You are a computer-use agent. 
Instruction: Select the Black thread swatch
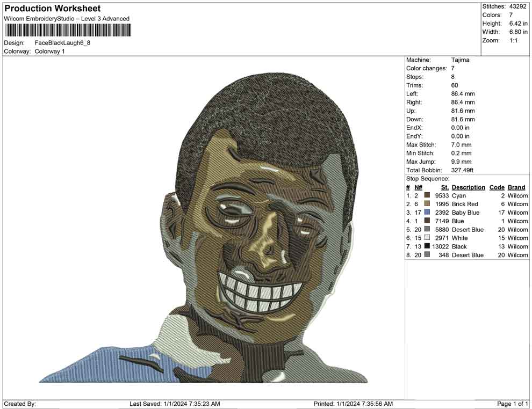(427, 246)
